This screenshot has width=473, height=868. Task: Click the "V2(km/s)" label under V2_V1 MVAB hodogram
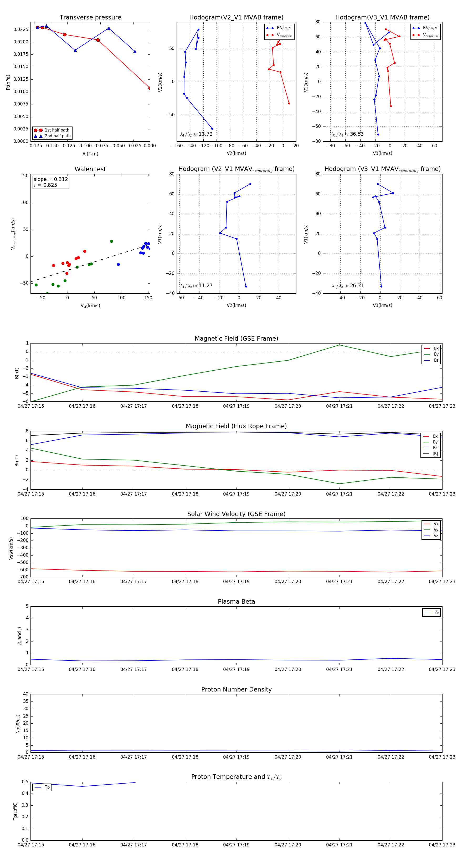(236, 153)
